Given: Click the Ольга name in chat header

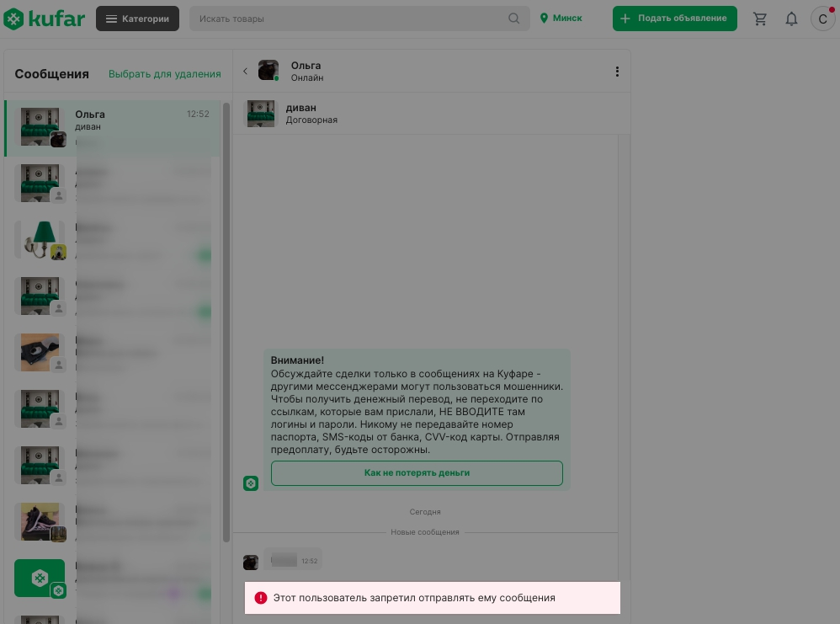Looking at the screenshot, I should (306, 66).
